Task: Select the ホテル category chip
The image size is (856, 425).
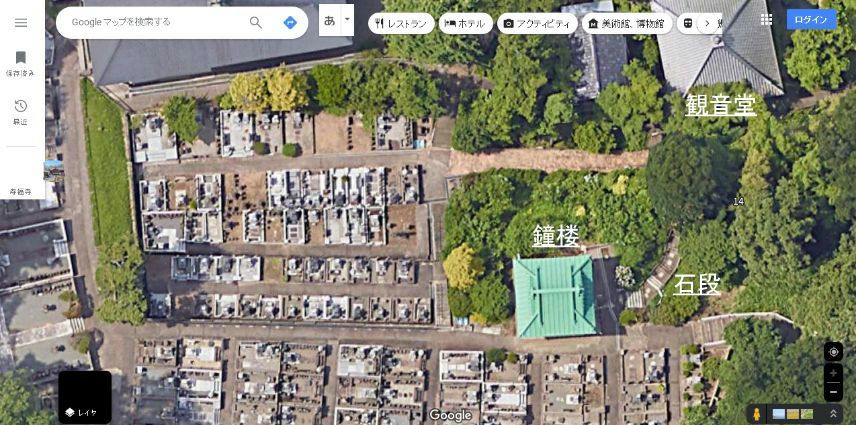Action: click(x=466, y=23)
